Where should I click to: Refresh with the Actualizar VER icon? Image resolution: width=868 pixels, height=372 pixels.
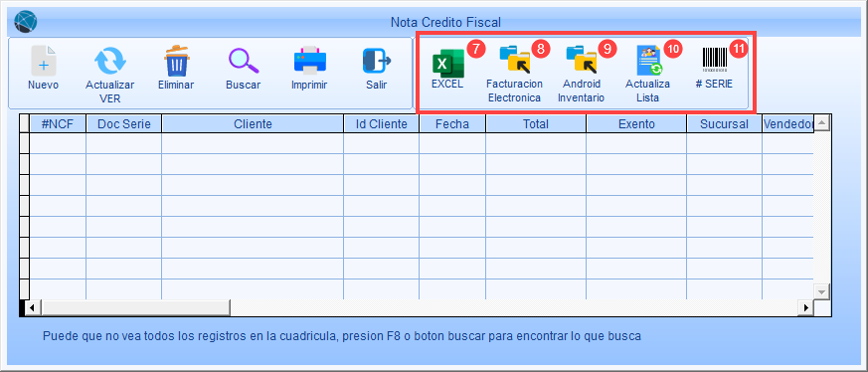tap(109, 61)
